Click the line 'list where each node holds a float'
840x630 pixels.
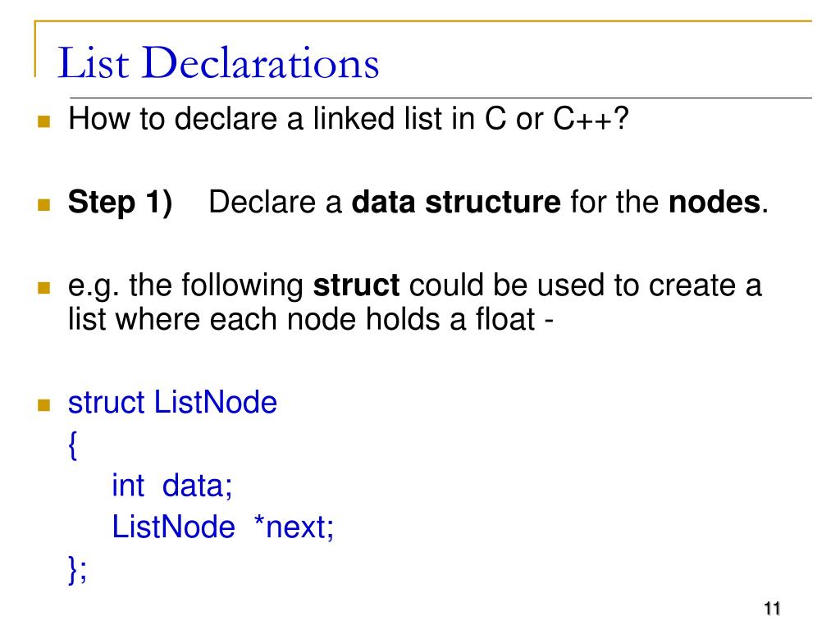click(x=310, y=319)
